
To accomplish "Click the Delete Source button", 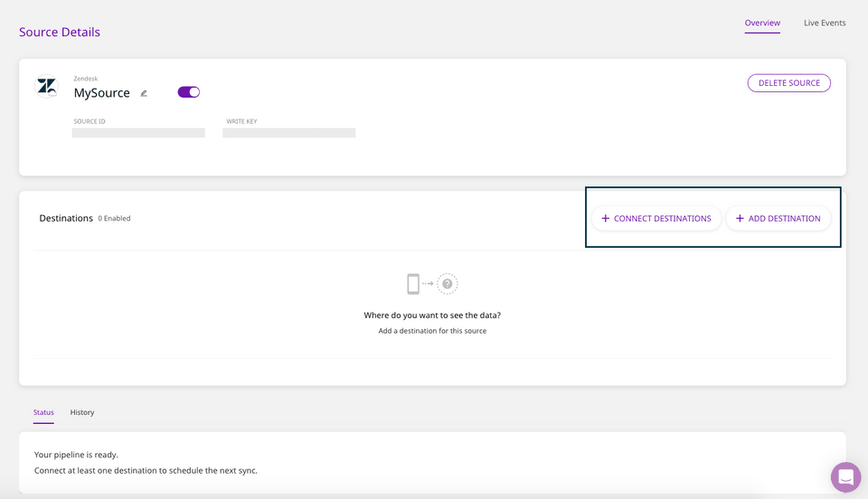I will [x=788, y=83].
